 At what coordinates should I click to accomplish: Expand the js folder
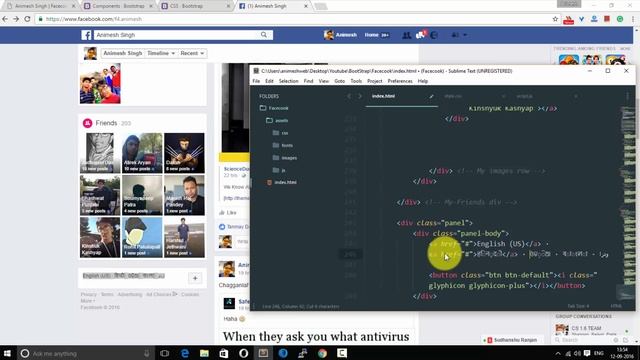point(279,170)
